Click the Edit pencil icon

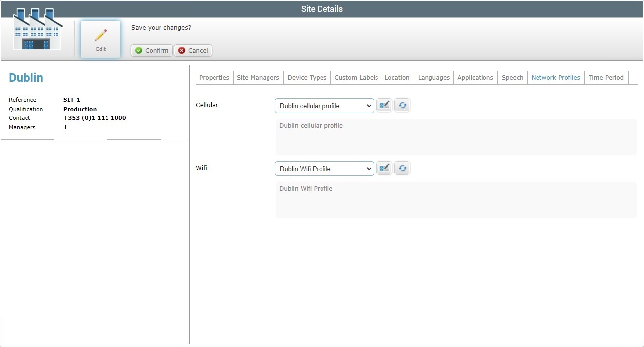coord(100,38)
